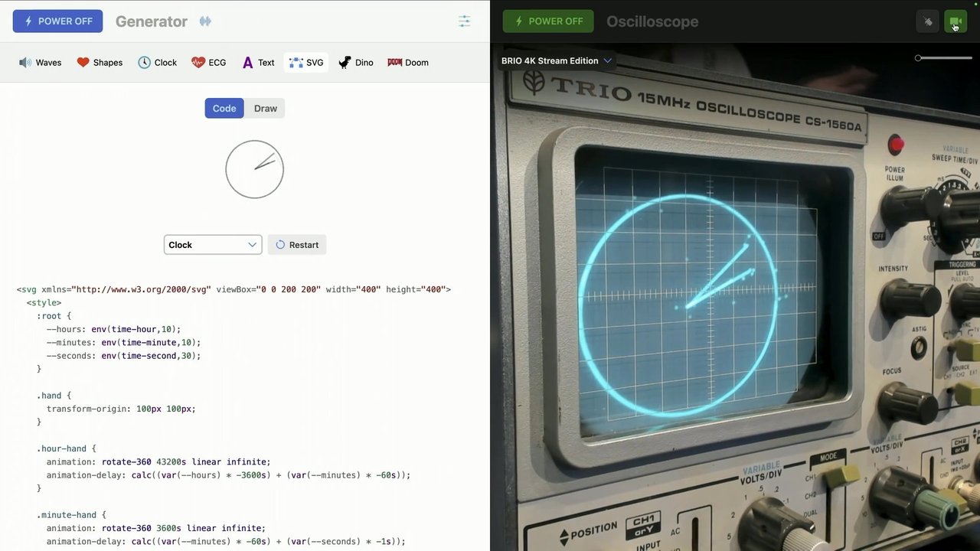Open the BRIO 4K Stream Edition dropdown
The width and height of the screenshot is (980, 551).
click(x=557, y=61)
